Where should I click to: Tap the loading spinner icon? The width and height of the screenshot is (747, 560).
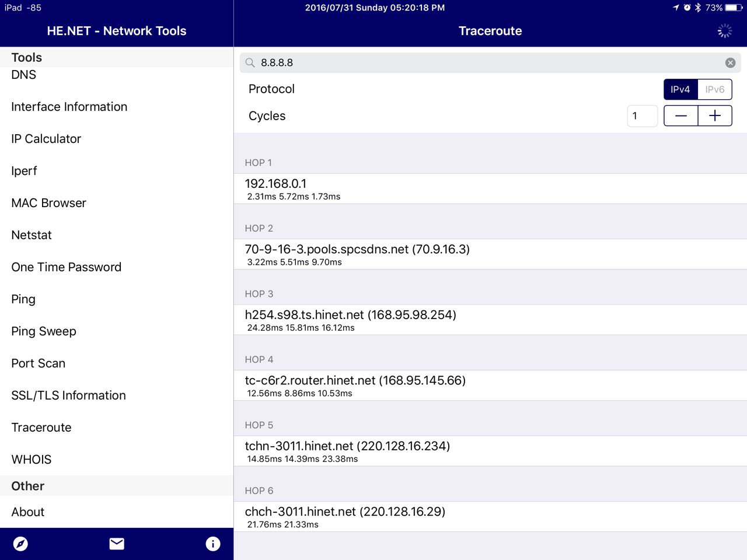pyautogui.click(x=724, y=31)
